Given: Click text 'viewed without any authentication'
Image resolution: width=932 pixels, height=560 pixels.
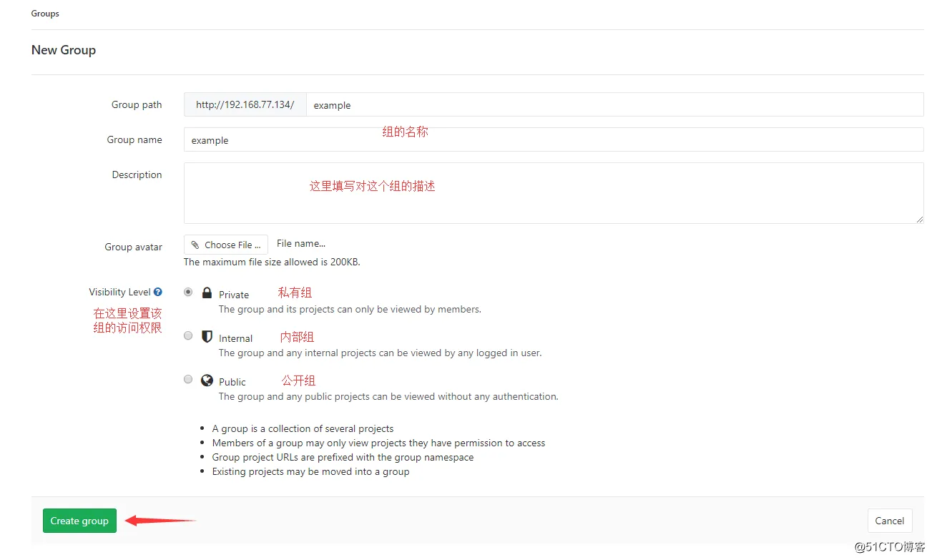Looking at the screenshot, I should click(484, 396).
